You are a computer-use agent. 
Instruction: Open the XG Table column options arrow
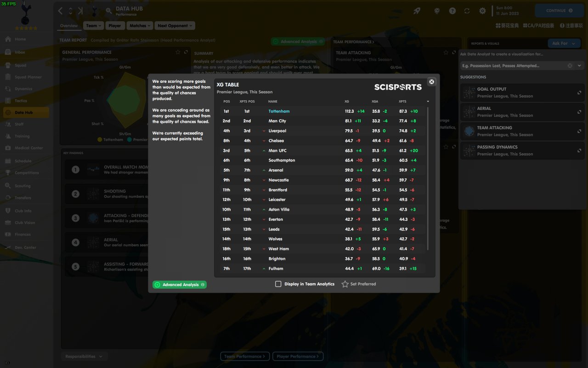click(428, 101)
